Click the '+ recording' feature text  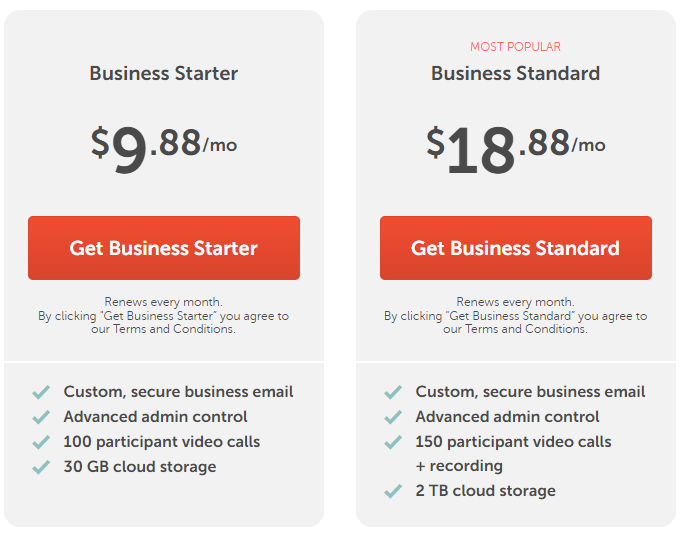pyautogui.click(x=459, y=466)
